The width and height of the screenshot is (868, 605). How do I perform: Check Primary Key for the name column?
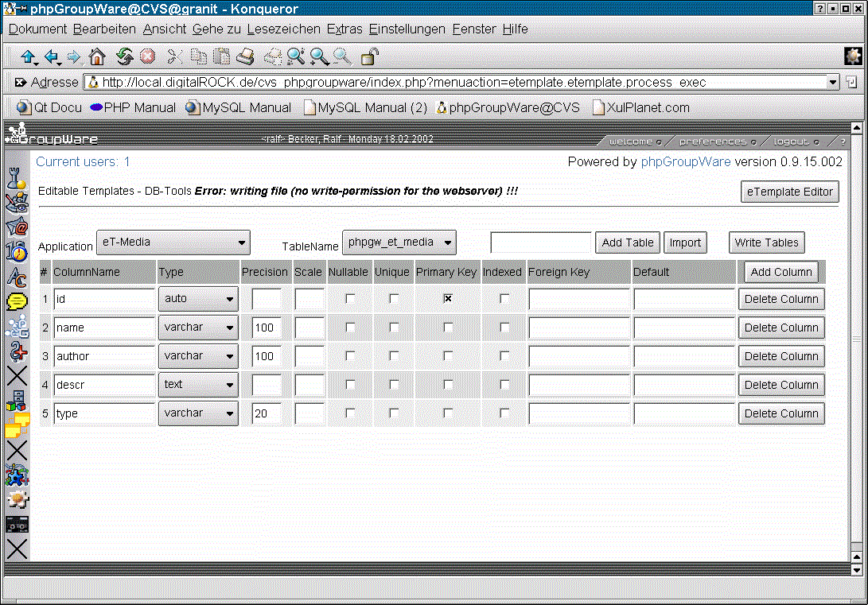tap(448, 328)
